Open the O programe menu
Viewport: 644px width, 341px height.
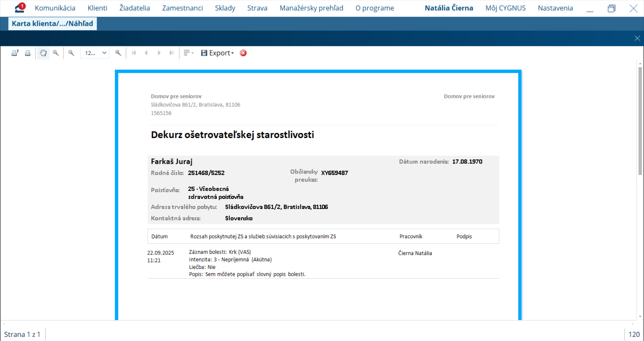375,8
